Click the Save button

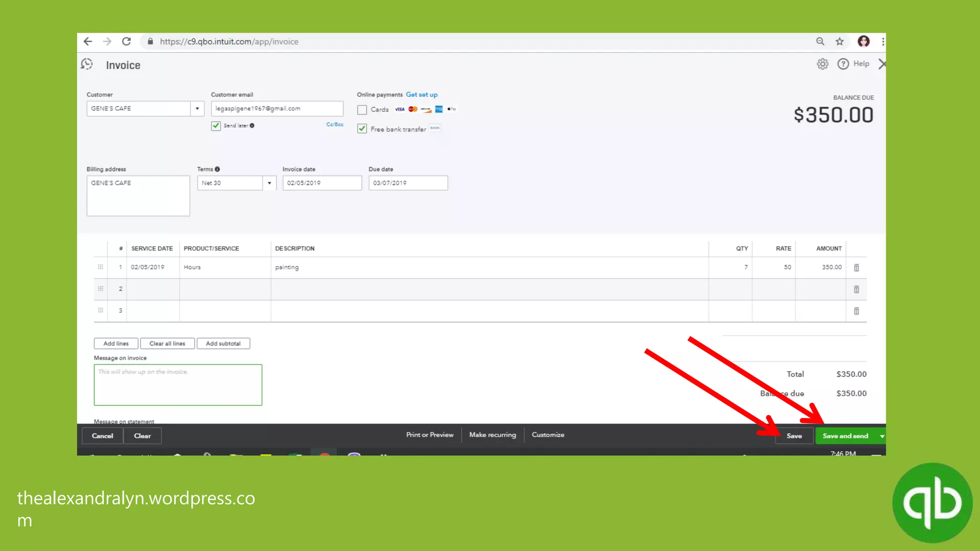794,436
